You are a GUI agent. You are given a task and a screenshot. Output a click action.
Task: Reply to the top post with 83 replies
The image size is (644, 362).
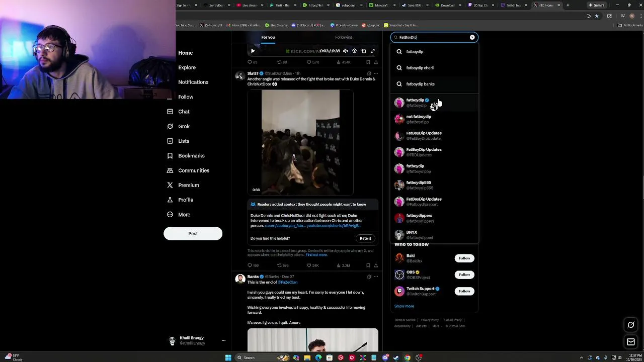coord(252,62)
